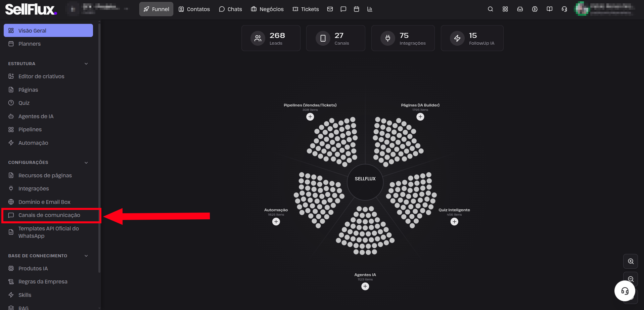The width and height of the screenshot is (644, 310).
Task: Open the 75 Integrações stat card
Action: click(403, 38)
